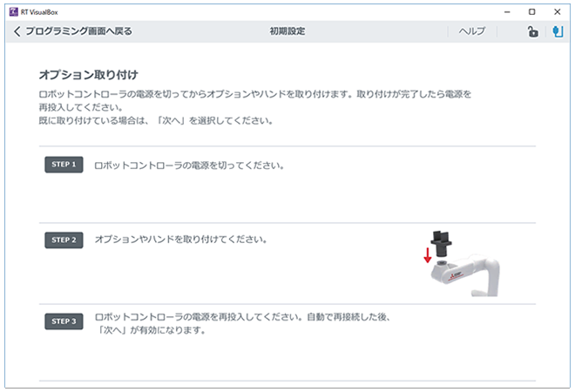Click the STEP 3 badge

tap(64, 321)
